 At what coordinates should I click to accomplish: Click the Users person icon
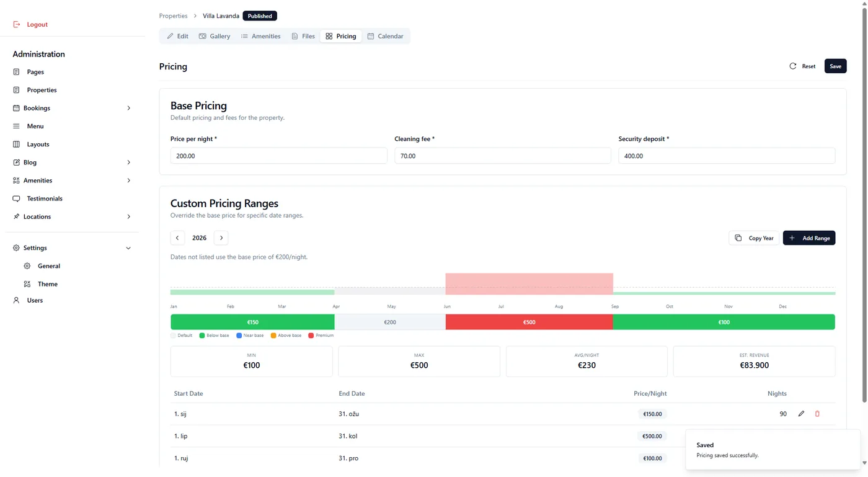point(17,300)
